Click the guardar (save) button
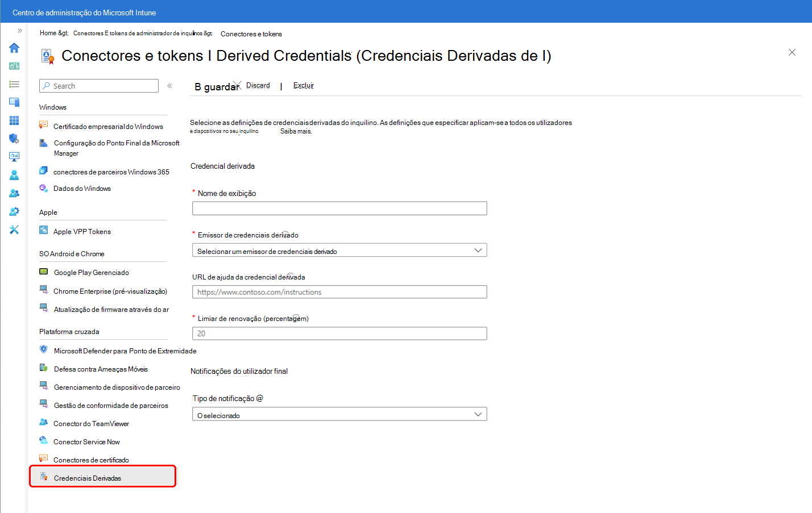 (x=217, y=86)
